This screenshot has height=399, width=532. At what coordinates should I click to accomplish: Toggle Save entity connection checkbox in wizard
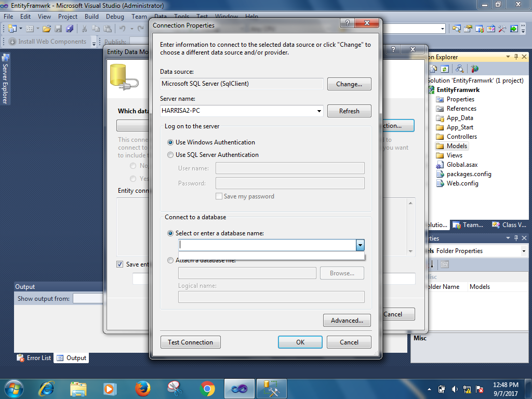click(120, 264)
